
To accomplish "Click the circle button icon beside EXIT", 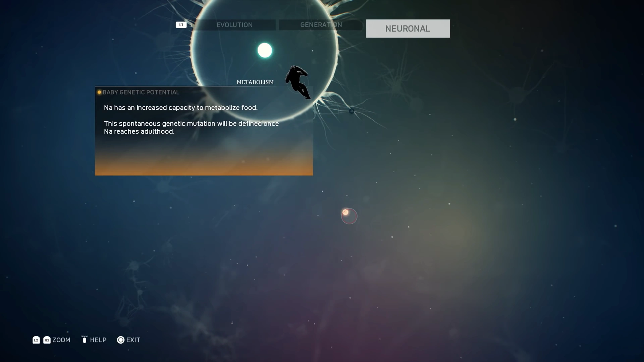I will [120, 340].
